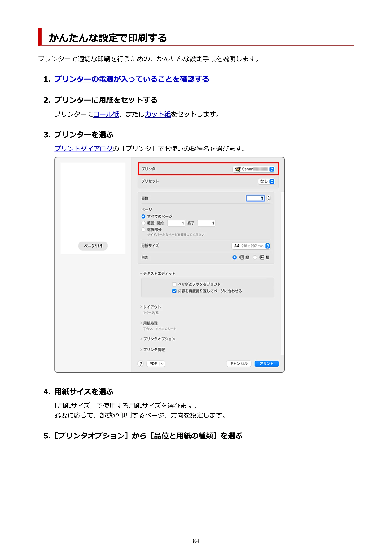Expand the レイアウト section
Screen dimensions: 392x555
(x=141, y=307)
